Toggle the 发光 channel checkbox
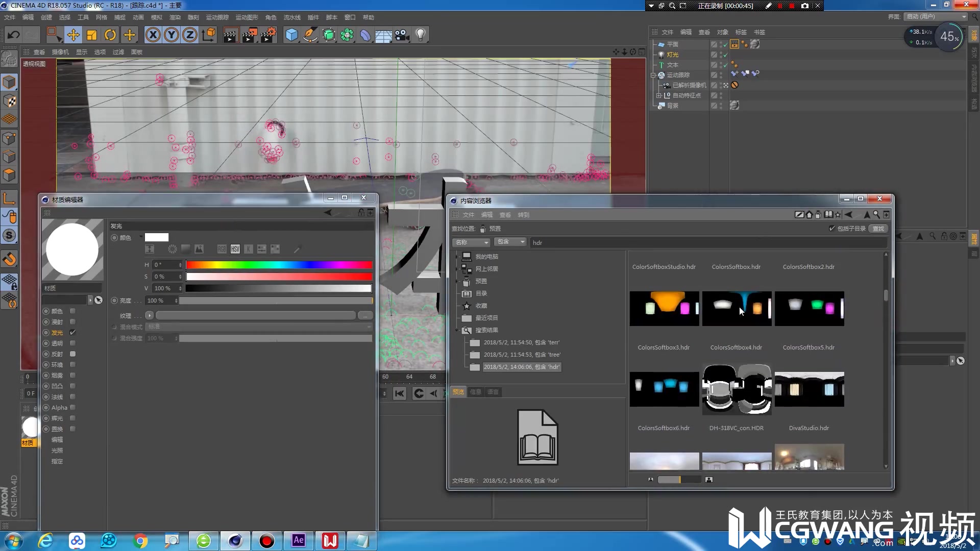This screenshot has height=551, width=980. pyautogui.click(x=72, y=332)
